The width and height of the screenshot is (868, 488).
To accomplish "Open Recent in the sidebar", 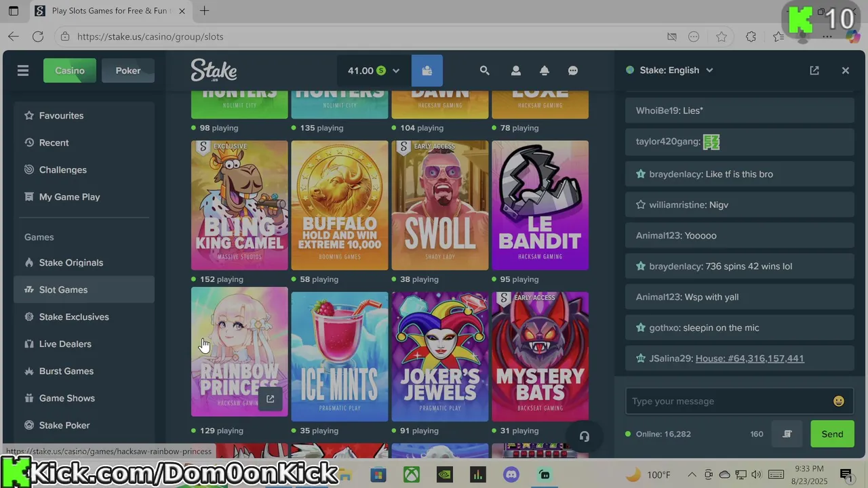I will pyautogui.click(x=84, y=143).
